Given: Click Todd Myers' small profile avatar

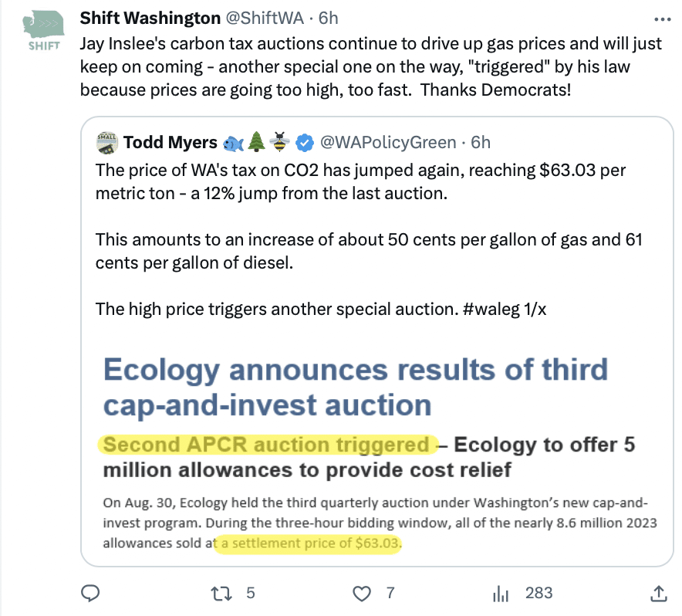Looking at the screenshot, I should (x=106, y=142).
